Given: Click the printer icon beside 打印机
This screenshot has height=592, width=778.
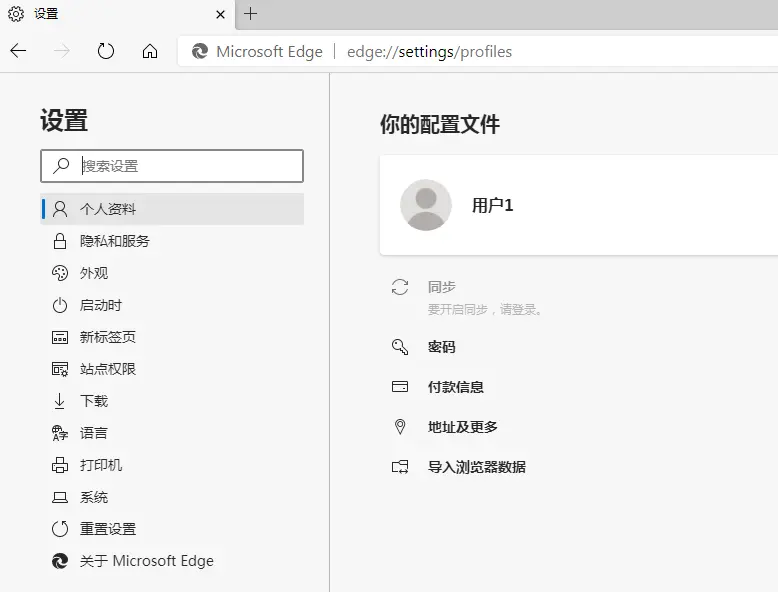Looking at the screenshot, I should (60, 465).
